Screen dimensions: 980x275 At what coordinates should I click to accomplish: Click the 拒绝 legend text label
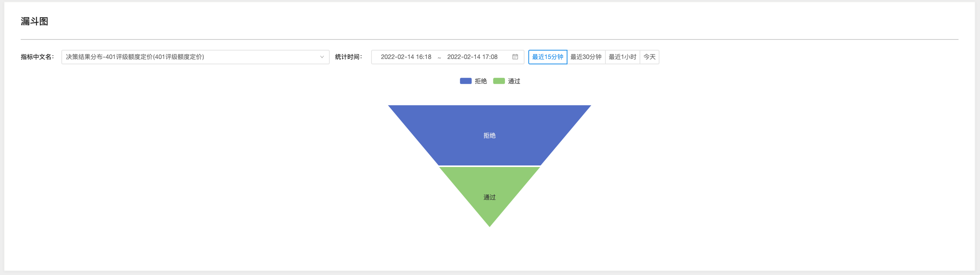(481, 81)
